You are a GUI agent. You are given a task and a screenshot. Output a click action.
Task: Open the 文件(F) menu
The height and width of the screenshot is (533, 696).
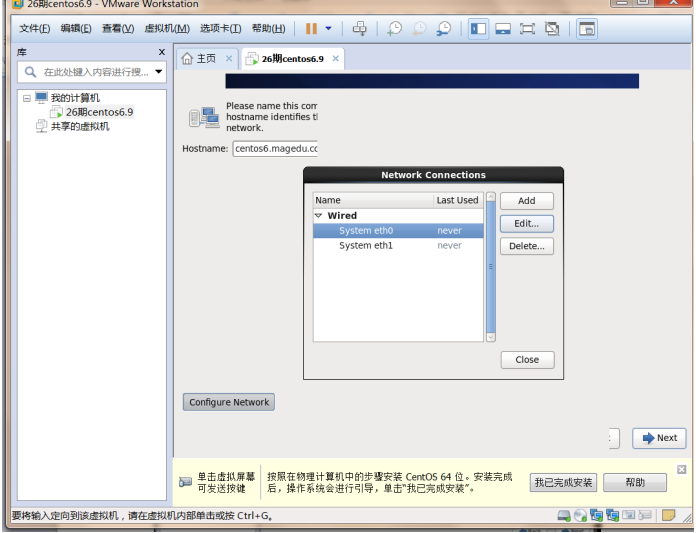point(35,29)
